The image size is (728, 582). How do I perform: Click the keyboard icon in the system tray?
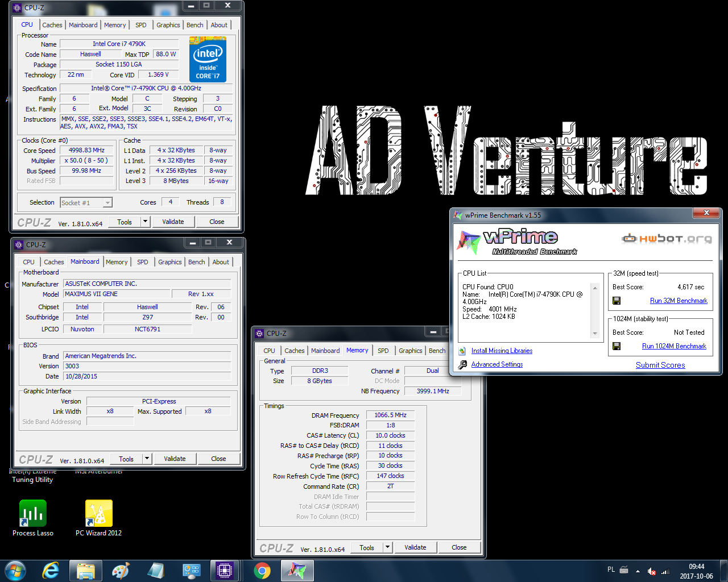(624, 569)
